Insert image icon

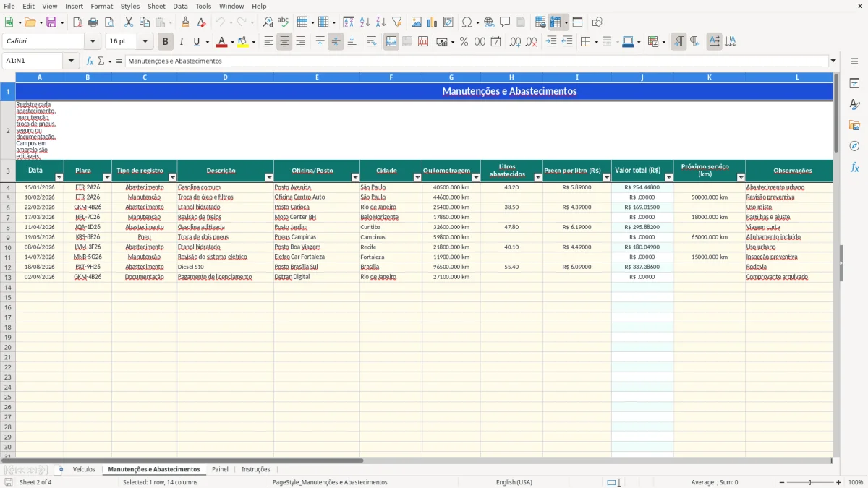417,22
